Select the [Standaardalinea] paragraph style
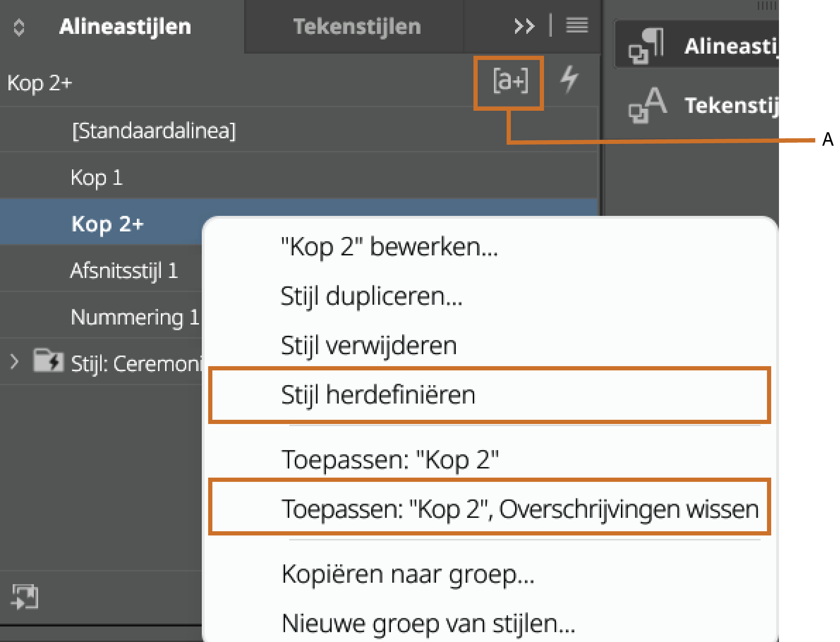Image resolution: width=840 pixels, height=642 pixels. pyautogui.click(x=154, y=131)
